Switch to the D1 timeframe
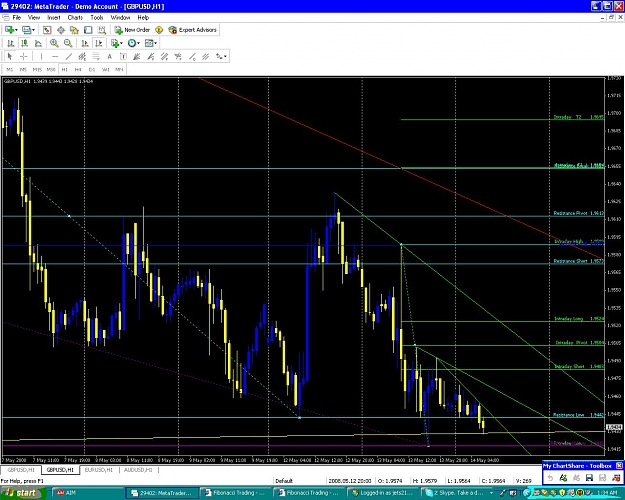The image size is (625, 500). 92,69
